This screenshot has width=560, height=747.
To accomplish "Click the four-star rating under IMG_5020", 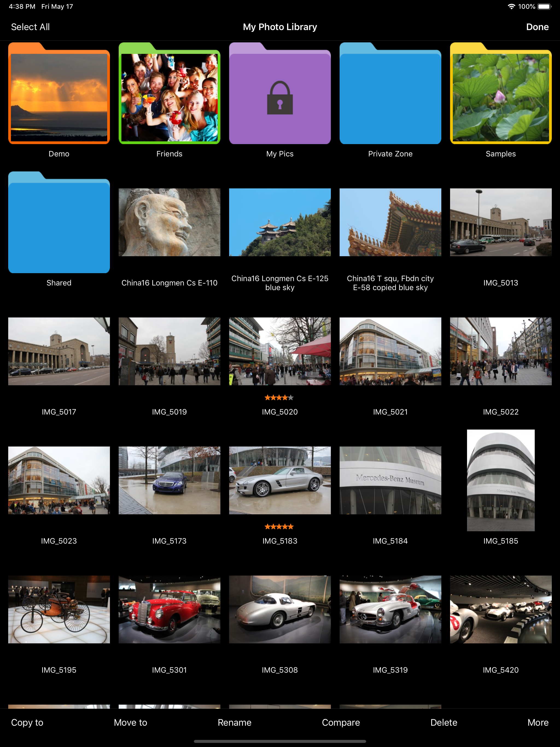I will pos(279,398).
